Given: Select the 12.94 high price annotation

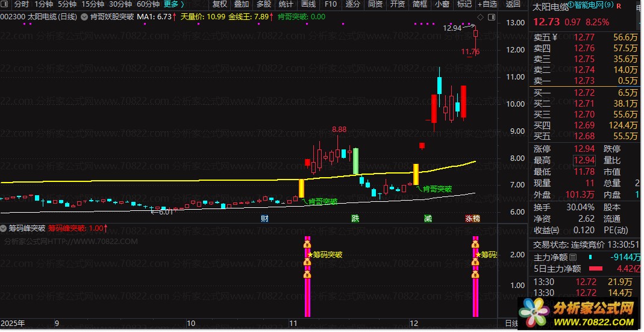Looking at the screenshot, I should [452, 28].
